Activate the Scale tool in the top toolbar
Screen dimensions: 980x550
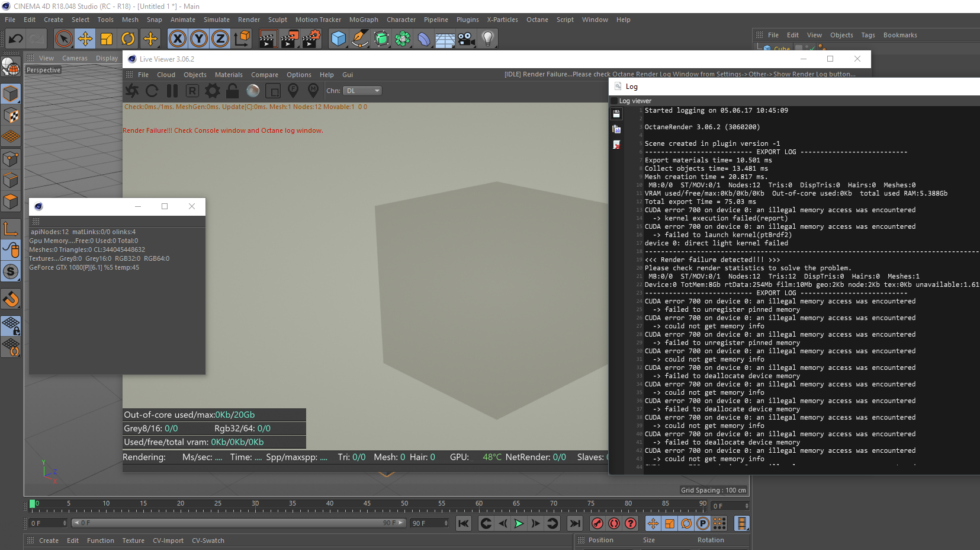point(107,39)
